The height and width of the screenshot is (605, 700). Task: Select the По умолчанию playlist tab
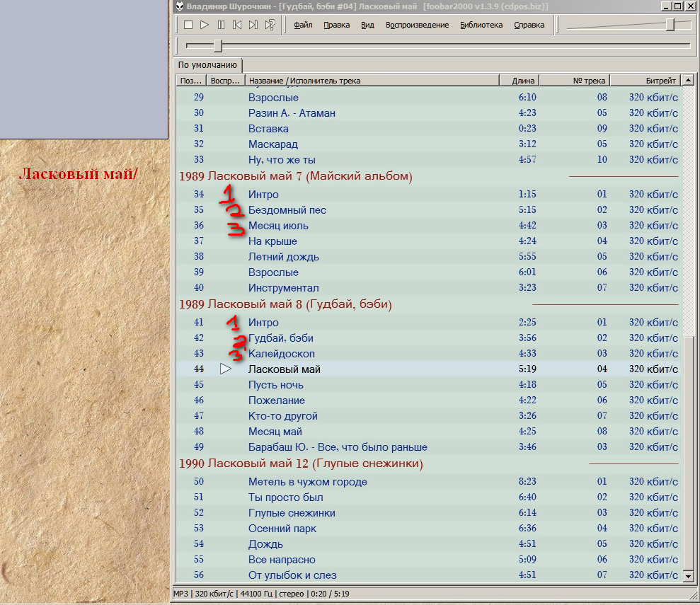pos(207,65)
